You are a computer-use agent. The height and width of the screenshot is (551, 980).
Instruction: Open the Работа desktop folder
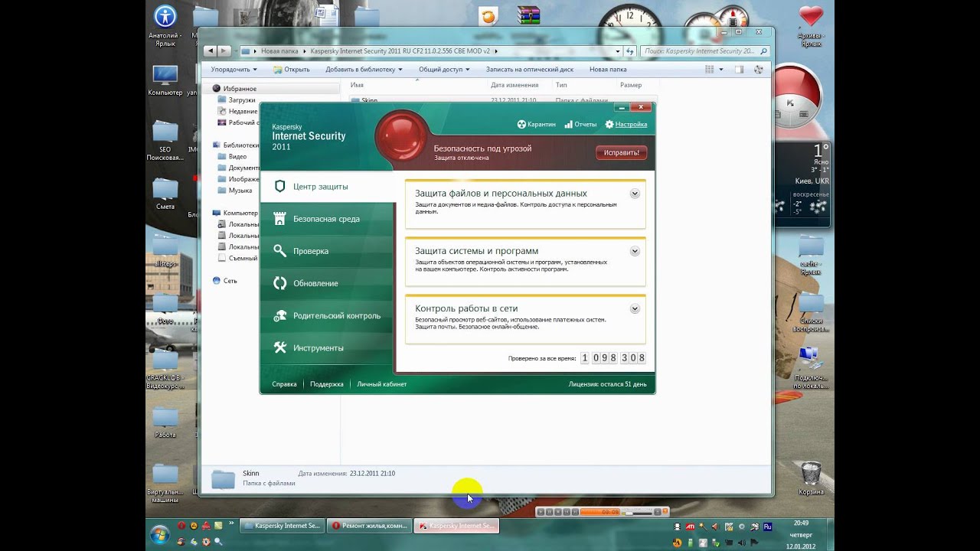tap(165, 422)
